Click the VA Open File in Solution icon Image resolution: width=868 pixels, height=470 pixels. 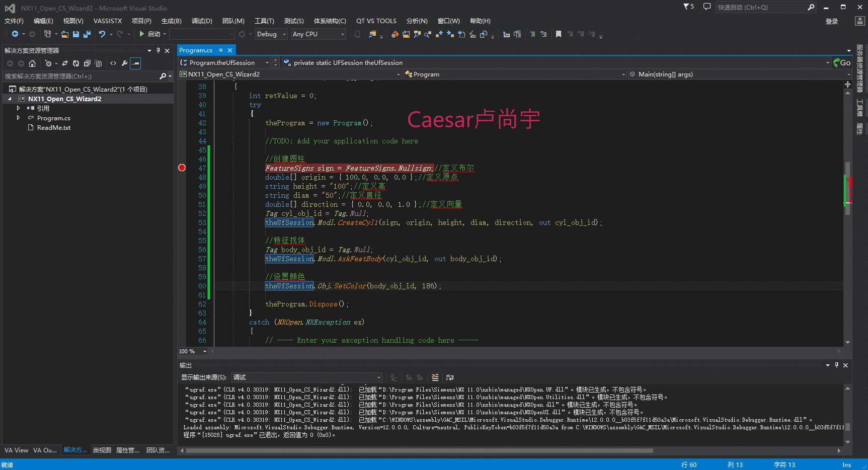pos(406,34)
